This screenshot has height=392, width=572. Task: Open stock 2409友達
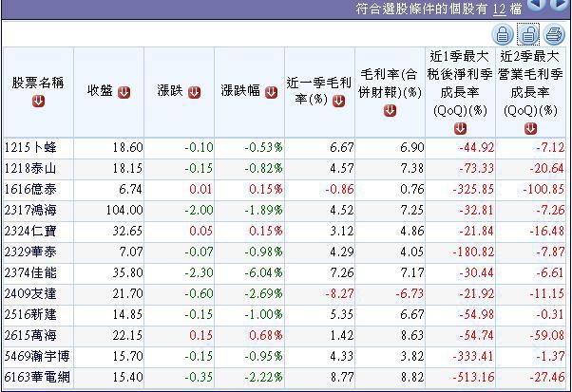coord(30,293)
